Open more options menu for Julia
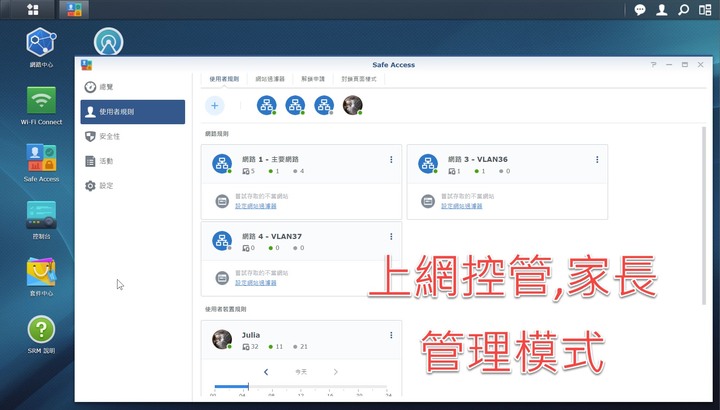This screenshot has height=410, width=720. [x=391, y=335]
